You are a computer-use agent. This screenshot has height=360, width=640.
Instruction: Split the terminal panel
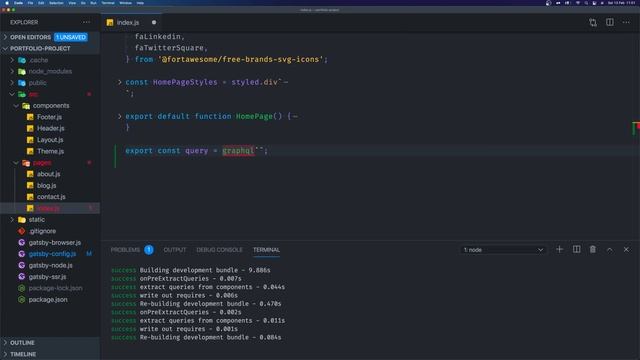(x=576, y=249)
